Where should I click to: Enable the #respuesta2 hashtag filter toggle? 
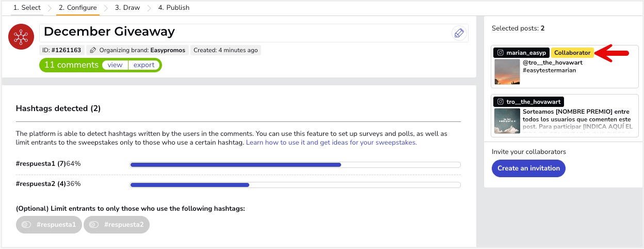point(93,225)
